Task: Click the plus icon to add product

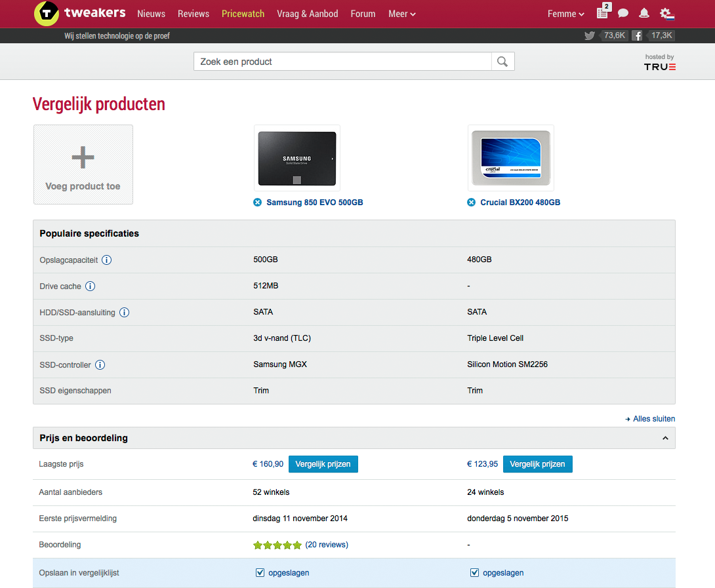Action: pyautogui.click(x=83, y=157)
